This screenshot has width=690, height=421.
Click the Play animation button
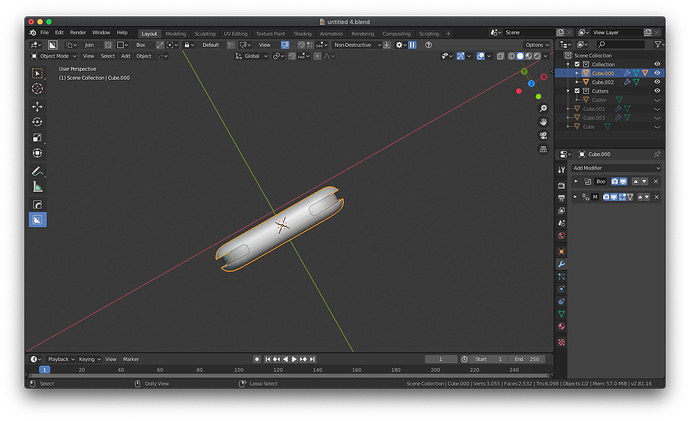(294, 359)
